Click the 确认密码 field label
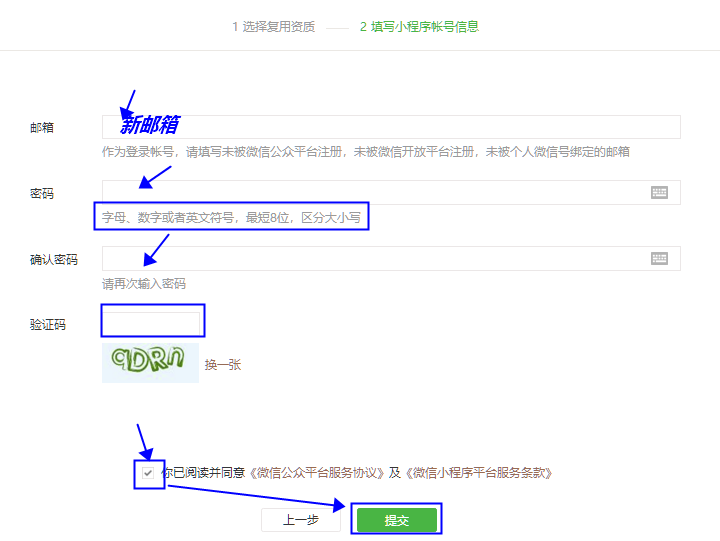 pos(54,259)
